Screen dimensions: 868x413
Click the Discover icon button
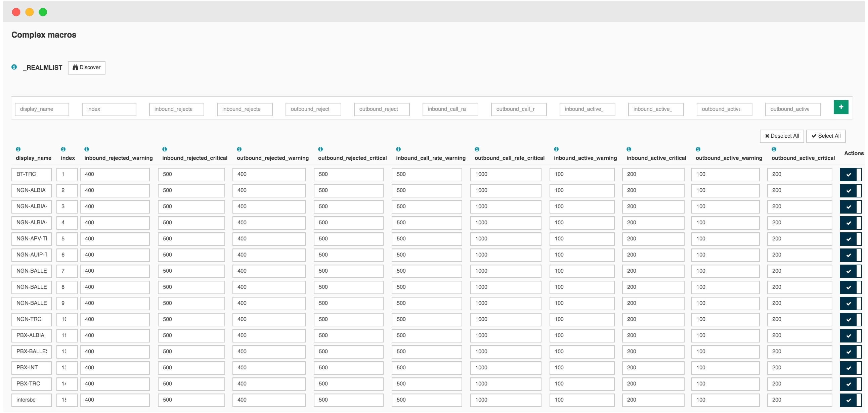pos(86,67)
